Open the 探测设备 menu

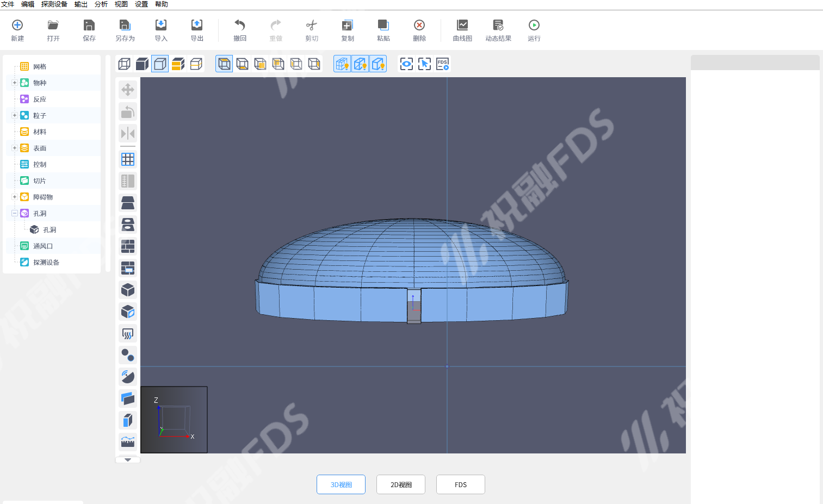54,4
